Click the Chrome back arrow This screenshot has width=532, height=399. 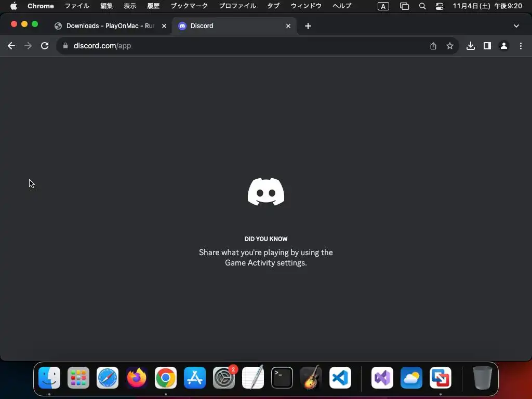(11, 46)
